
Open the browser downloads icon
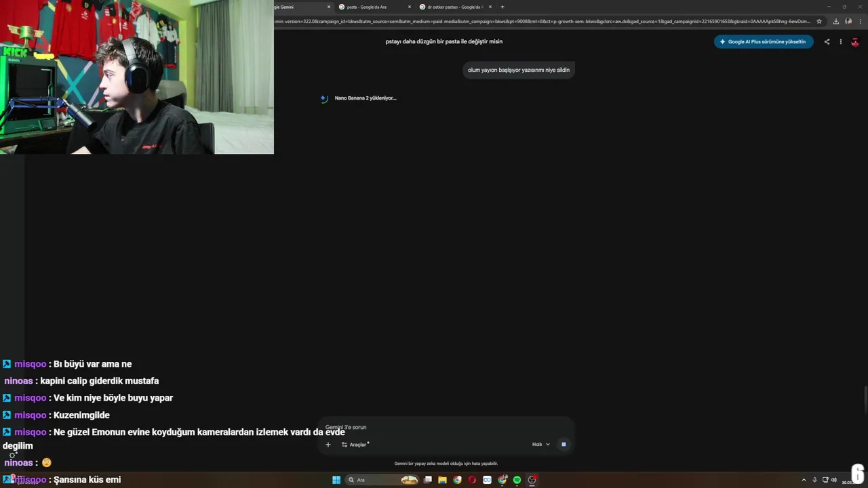(835, 22)
